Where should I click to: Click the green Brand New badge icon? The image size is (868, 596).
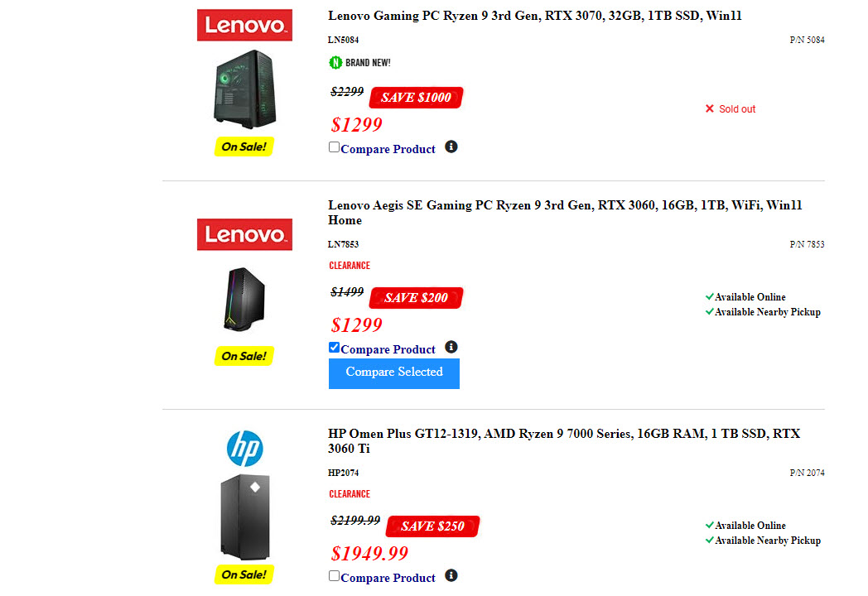pos(335,62)
